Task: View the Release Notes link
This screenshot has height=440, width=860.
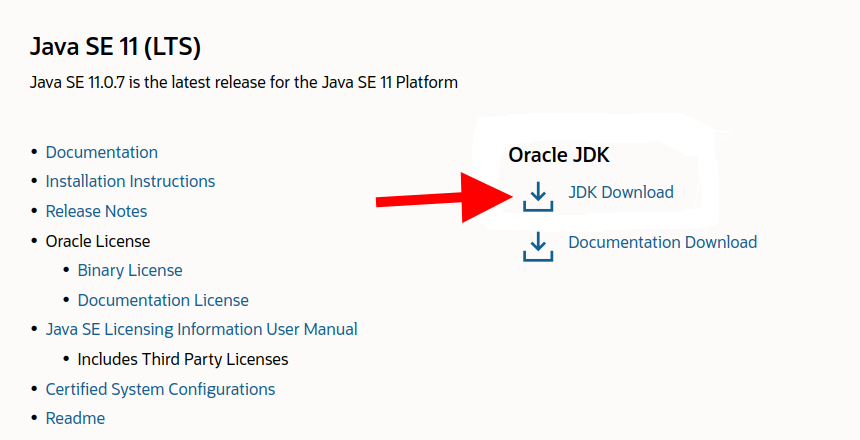Action: (96, 211)
